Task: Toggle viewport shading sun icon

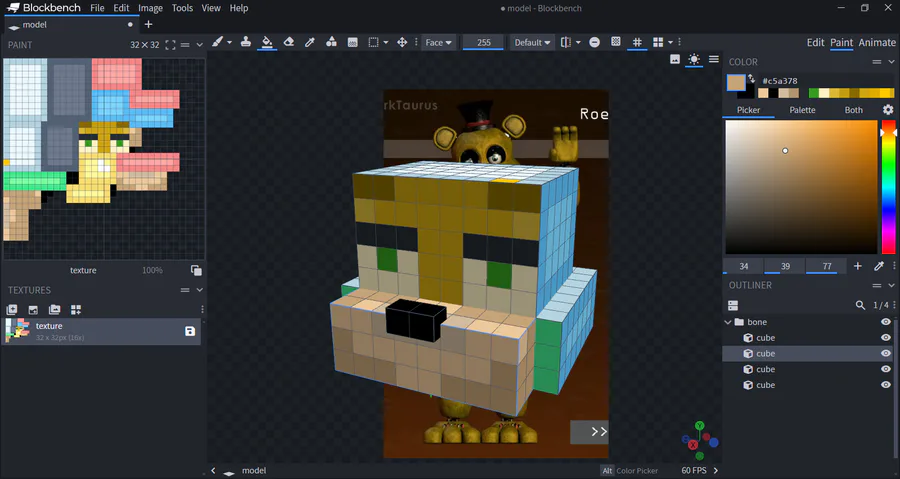Action: pyautogui.click(x=694, y=59)
